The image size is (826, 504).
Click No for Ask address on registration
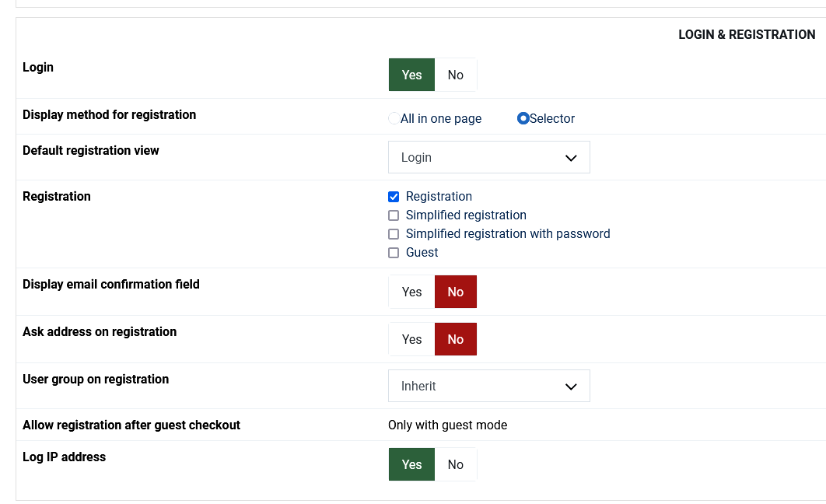point(456,339)
